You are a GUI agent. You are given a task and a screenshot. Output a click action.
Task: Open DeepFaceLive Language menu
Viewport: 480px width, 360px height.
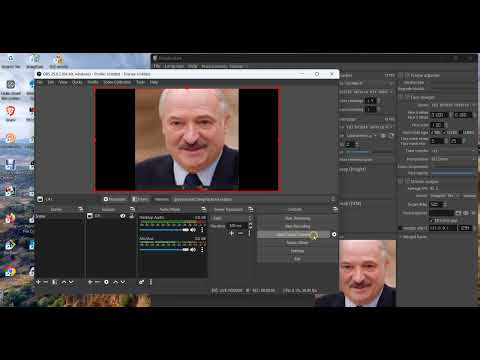coord(174,66)
